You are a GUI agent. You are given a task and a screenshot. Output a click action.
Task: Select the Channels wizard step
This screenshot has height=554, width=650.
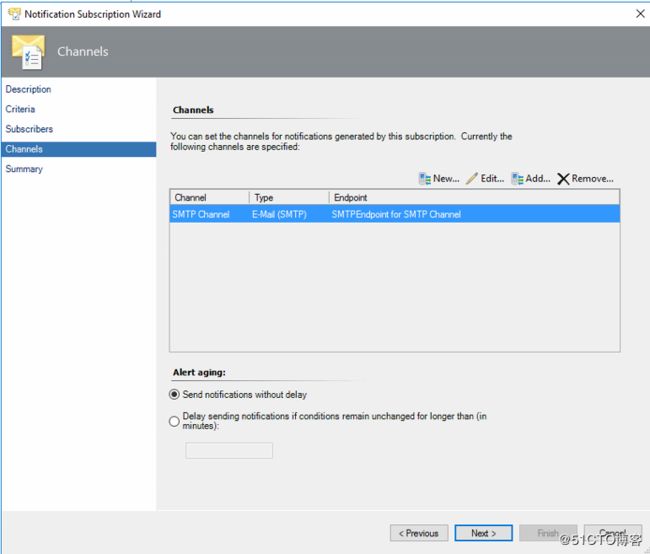coord(79,149)
